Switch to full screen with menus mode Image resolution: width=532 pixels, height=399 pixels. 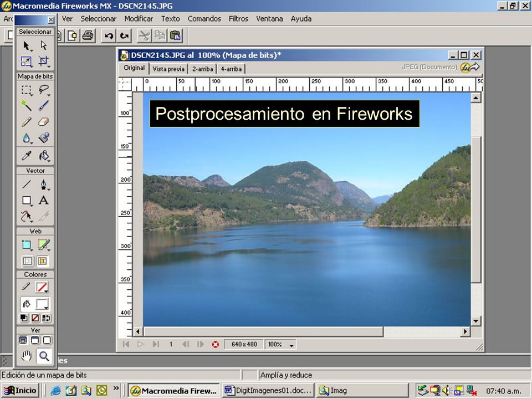click(x=35, y=340)
